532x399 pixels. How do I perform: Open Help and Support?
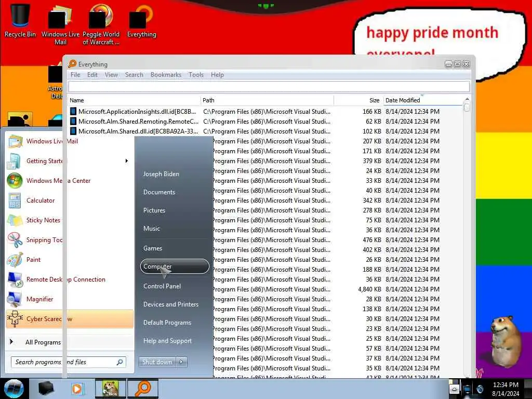pos(168,341)
